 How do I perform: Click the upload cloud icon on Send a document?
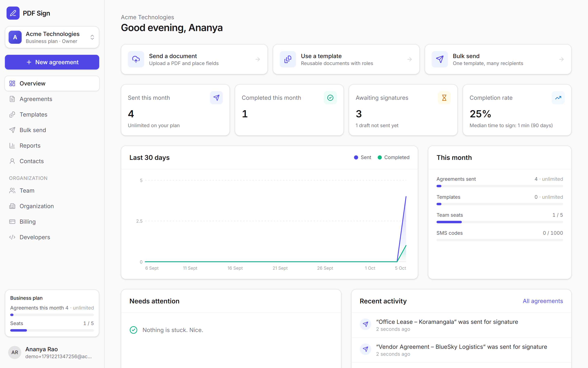[136, 59]
